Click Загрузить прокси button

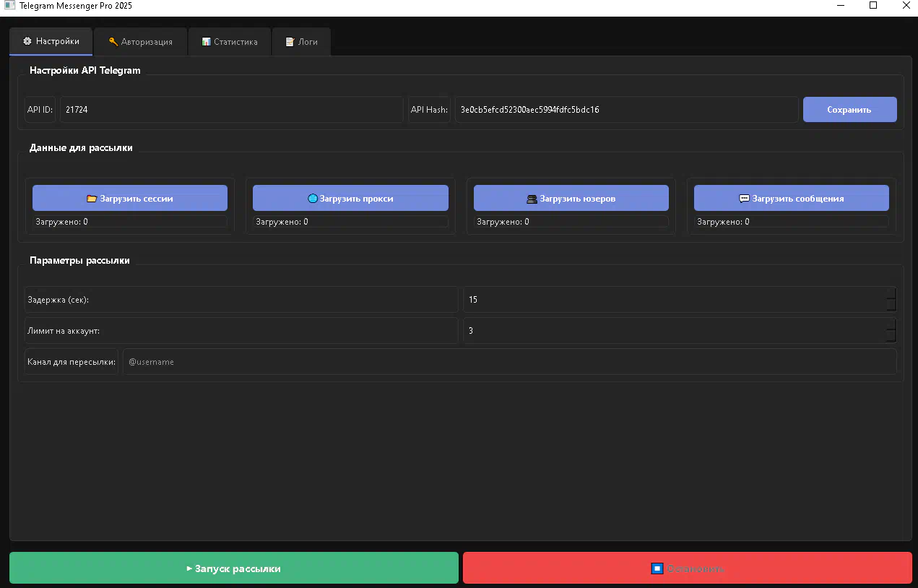[x=350, y=198]
